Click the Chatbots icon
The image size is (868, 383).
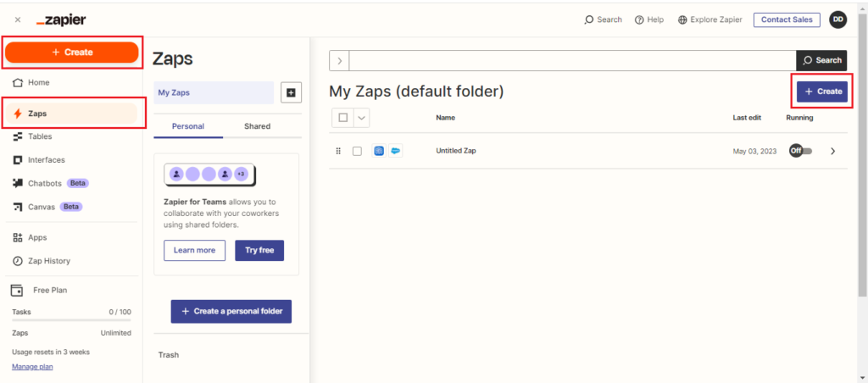(x=18, y=183)
